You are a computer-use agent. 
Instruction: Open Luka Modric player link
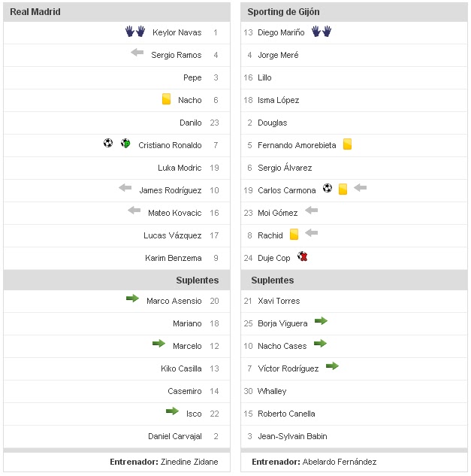(x=180, y=168)
